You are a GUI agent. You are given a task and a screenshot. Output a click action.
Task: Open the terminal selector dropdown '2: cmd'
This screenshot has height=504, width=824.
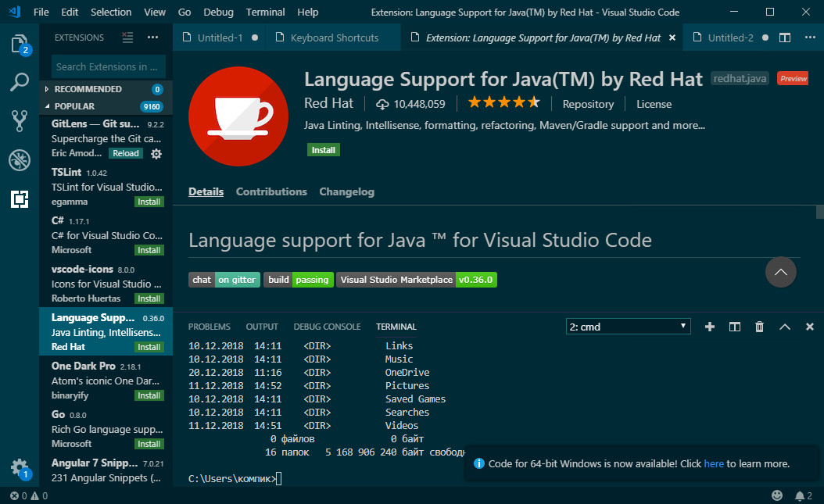coord(628,327)
